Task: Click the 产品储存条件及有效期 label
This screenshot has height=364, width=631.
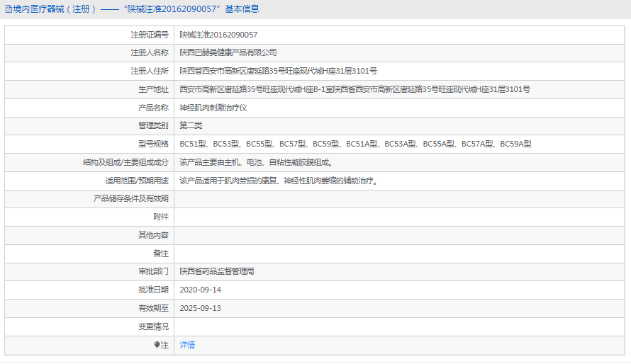Action: point(130,198)
